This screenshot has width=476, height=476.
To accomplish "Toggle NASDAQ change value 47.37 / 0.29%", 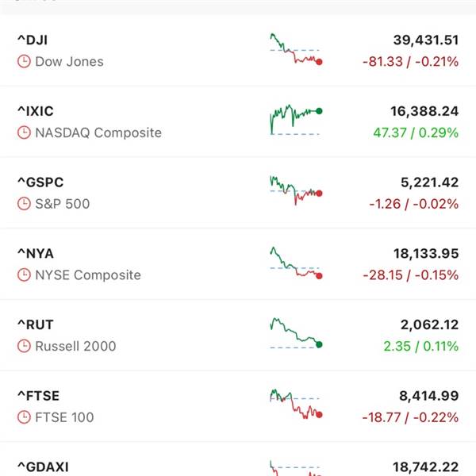I will (x=416, y=132).
